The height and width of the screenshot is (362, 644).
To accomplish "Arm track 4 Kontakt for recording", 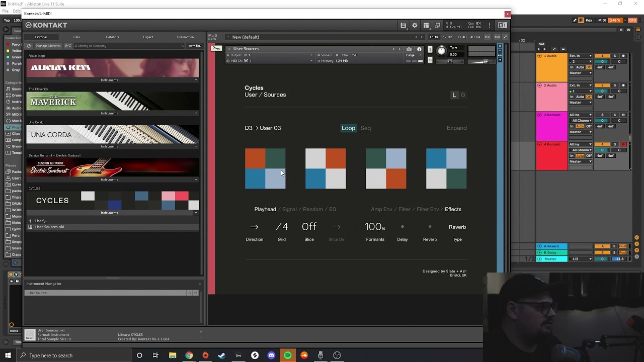I will coord(623,144).
